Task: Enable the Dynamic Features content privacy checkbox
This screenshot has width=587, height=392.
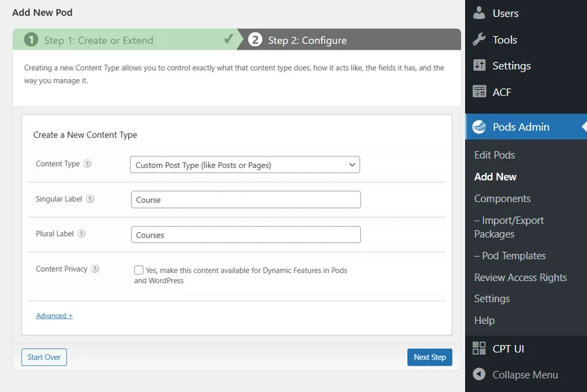Action: coord(138,269)
